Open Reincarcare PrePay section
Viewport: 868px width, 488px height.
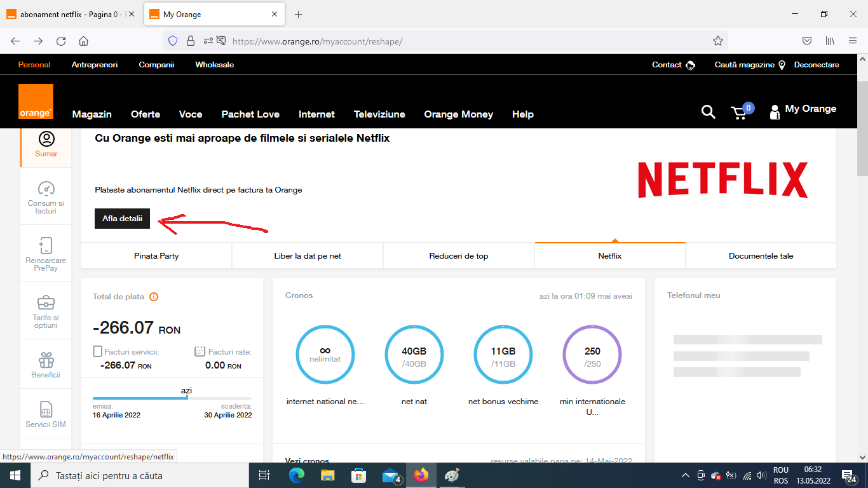45,252
